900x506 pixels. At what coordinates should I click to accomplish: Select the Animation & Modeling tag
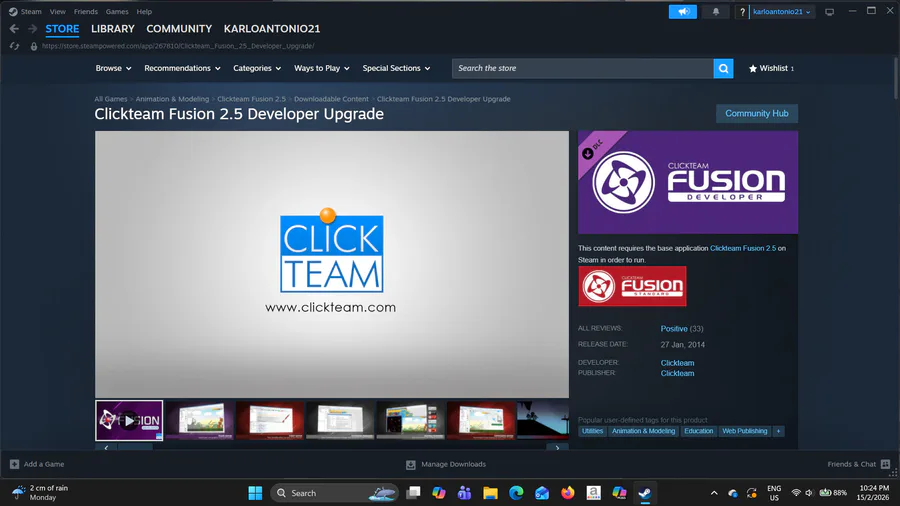643,431
